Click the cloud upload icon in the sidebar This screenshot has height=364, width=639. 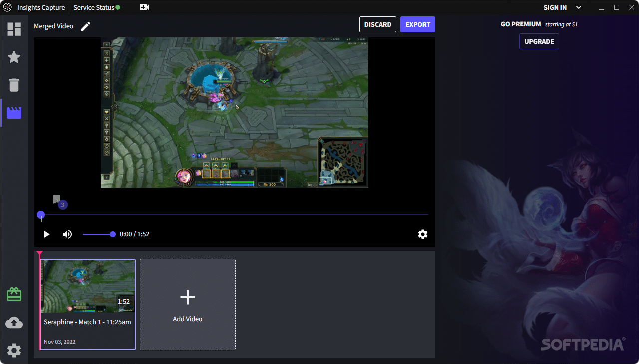pyautogui.click(x=14, y=323)
